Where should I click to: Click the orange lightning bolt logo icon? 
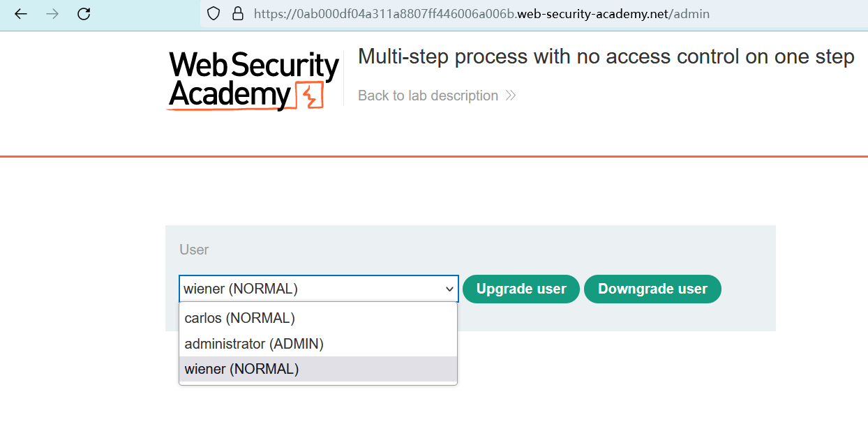click(x=310, y=96)
